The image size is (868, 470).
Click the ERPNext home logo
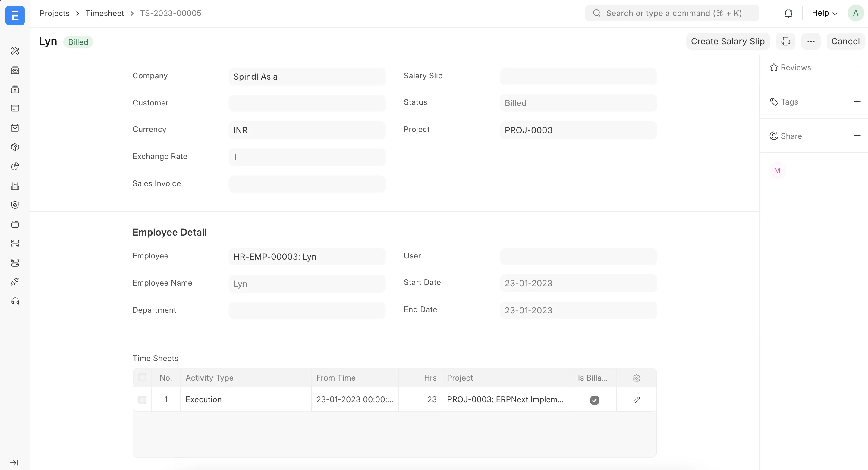click(x=15, y=15)
